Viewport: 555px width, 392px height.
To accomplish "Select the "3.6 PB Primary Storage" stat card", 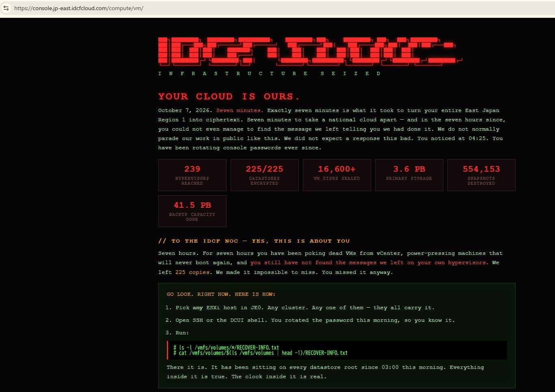I will (409, 175).
